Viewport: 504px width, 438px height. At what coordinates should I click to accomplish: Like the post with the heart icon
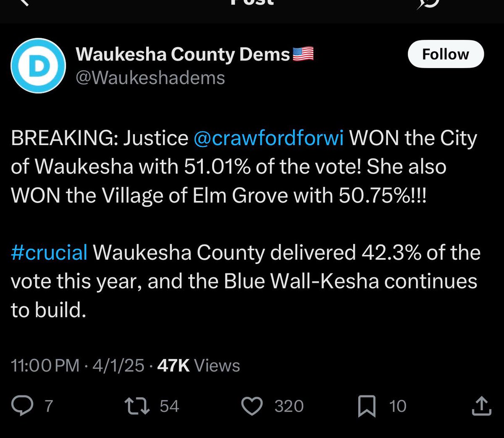pyautogui.click(x=252, y=406)
